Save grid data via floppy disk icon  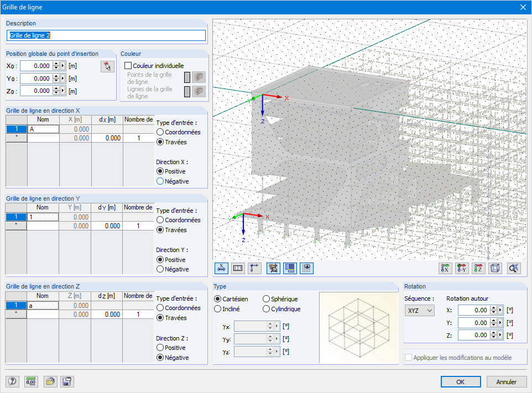click(x=67, y=381)
